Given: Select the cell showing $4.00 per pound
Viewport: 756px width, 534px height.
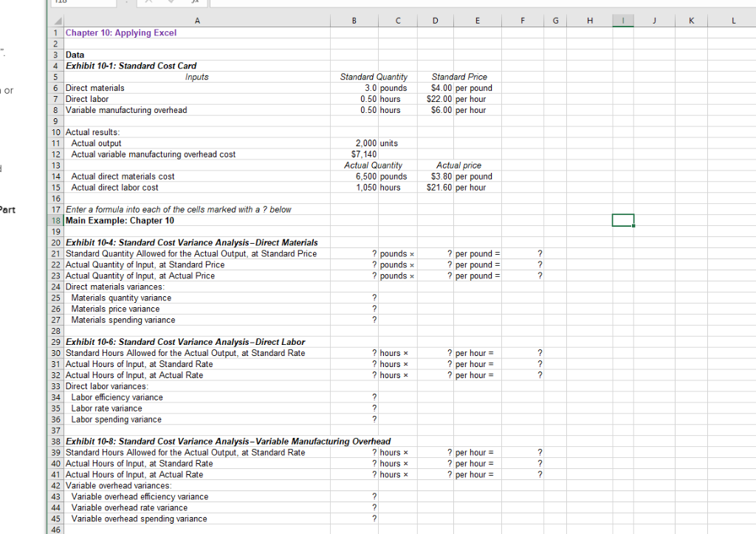Looking at the screenshot, I should (x=435, y=87).
